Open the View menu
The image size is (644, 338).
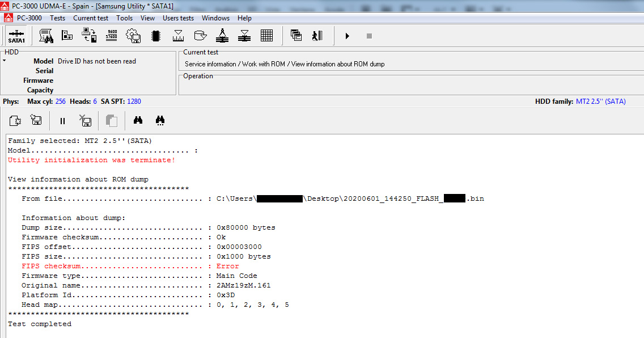point(147,18)
